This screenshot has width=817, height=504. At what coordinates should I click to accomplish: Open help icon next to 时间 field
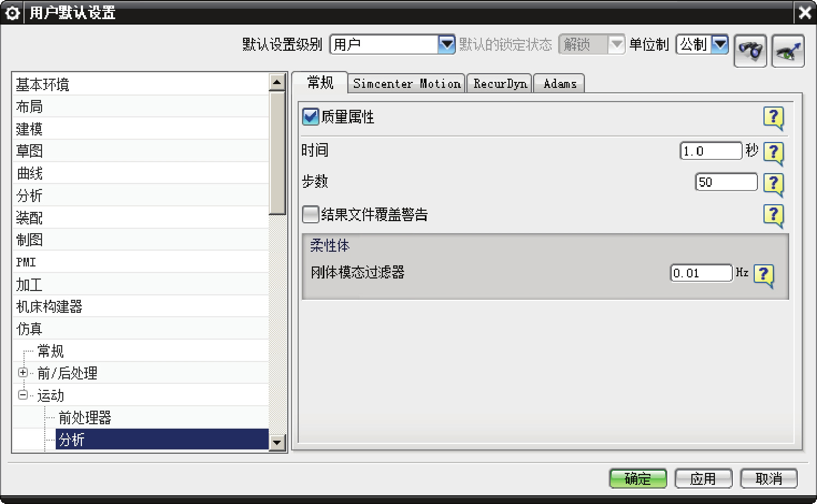pos(773,152)
